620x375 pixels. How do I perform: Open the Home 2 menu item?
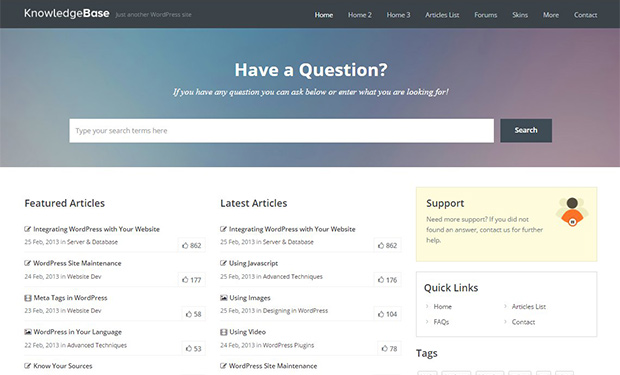[x=359, y=15]
